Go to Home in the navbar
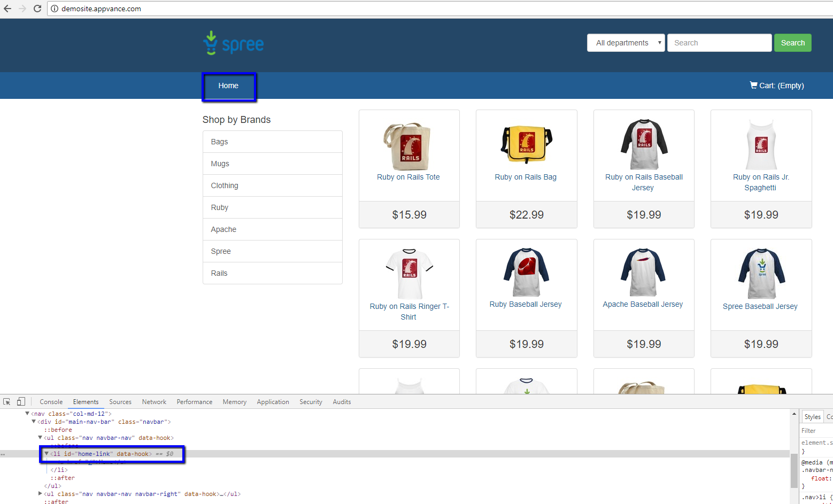The image size is (833, 504). point(228,86)
